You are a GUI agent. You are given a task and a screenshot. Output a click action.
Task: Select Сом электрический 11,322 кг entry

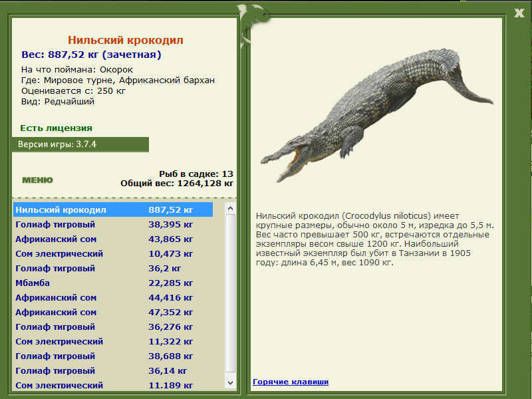click(113, 341)
